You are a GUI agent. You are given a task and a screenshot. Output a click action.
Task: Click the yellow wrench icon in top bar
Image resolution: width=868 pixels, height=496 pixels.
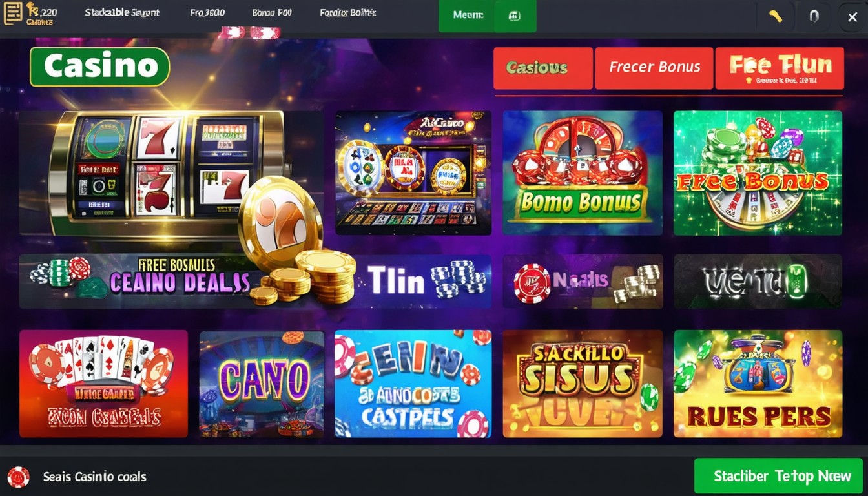pyautogui.click(x=776, y=16)
